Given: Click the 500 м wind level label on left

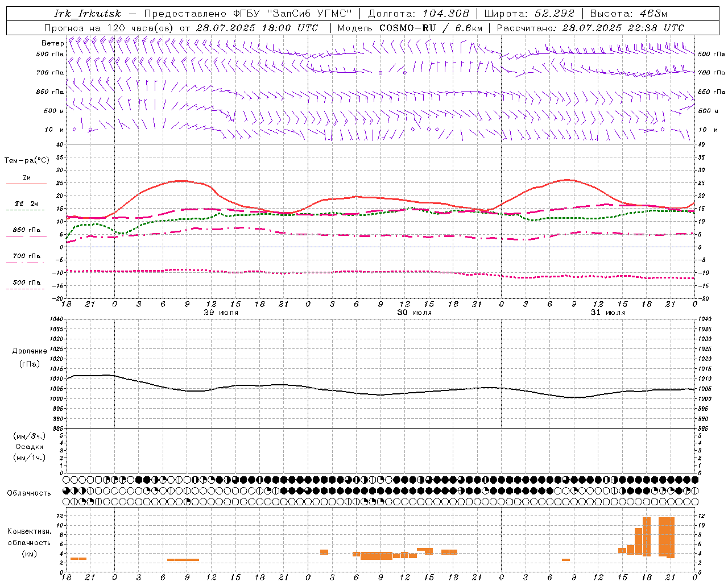Looking at the screenshot, I should tap(53, 111).
